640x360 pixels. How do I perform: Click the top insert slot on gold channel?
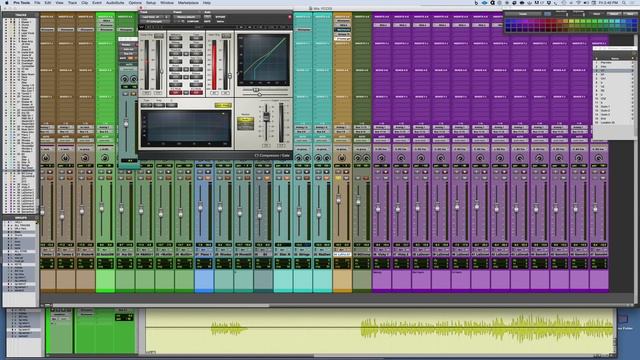click(342, 20)
